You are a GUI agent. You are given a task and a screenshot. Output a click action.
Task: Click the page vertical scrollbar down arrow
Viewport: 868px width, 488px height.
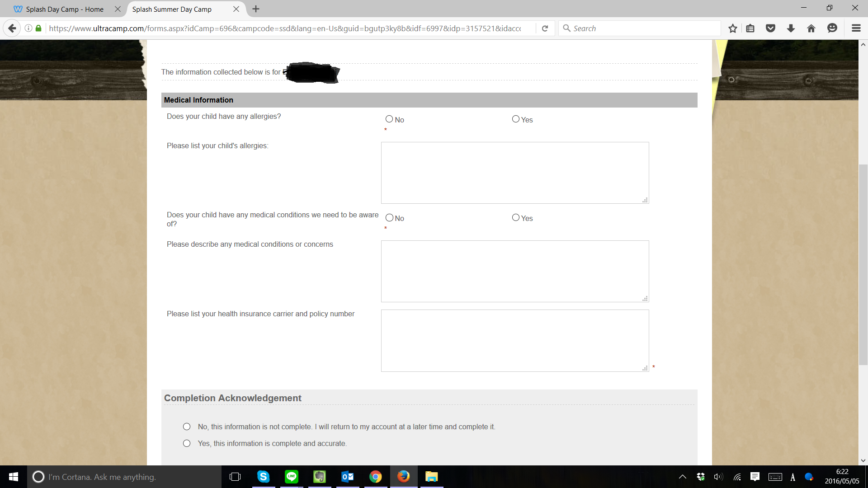click(863, 460)
